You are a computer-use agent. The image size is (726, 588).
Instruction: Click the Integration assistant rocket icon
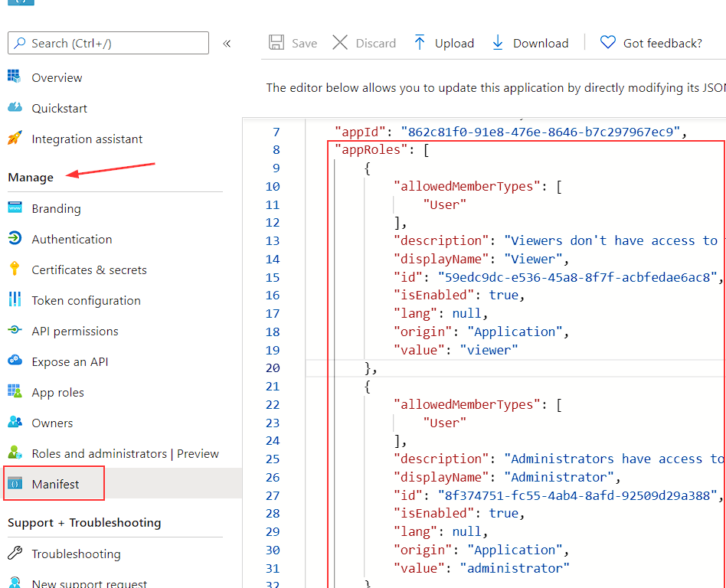pyautogui.click(x=15, y=139)
